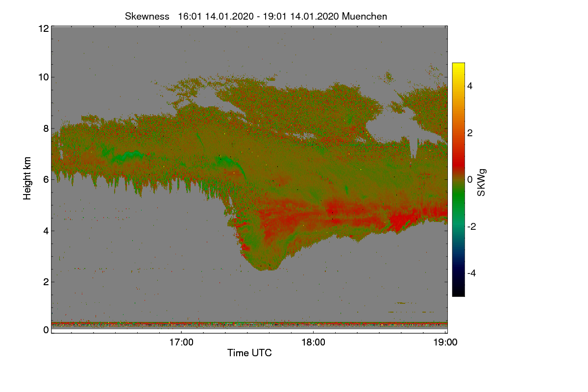Click the height axis tick label 2
This screenshot has height=392, width=588.
(x=46, y=281)
